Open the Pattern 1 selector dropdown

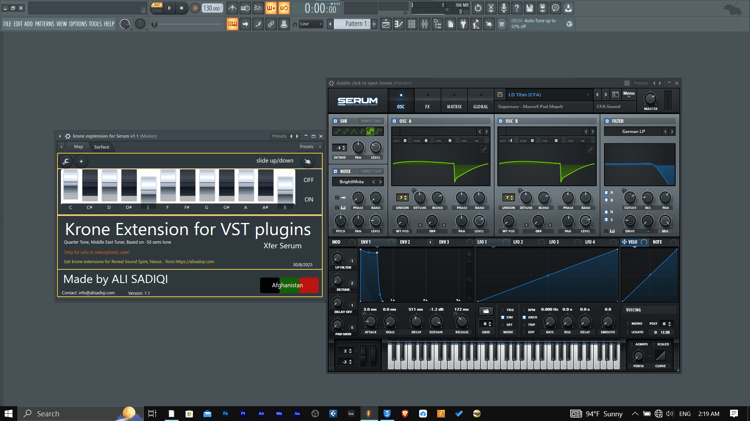[352, 24]
